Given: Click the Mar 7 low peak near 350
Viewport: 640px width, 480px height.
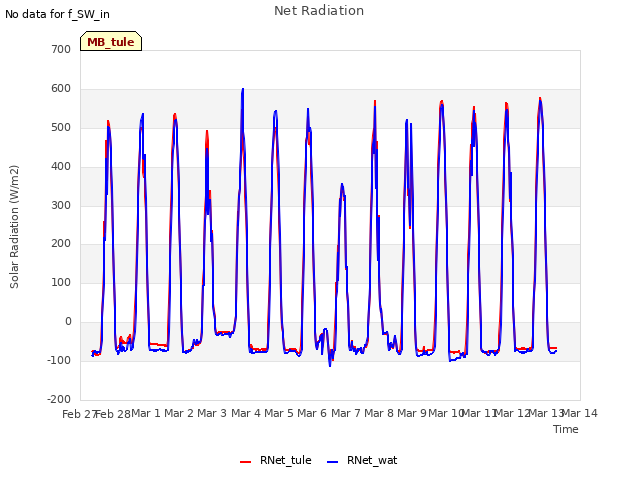Looking at the screenshot, I should pyautogui.click(x=342, y=184).
